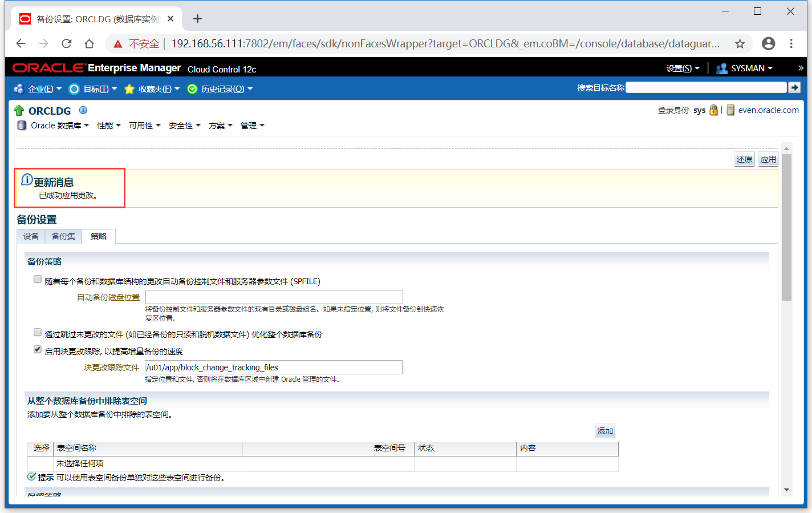
Task: Toggle optimize backup by skipping unchanged files
Action: click(x=38, y=333)
